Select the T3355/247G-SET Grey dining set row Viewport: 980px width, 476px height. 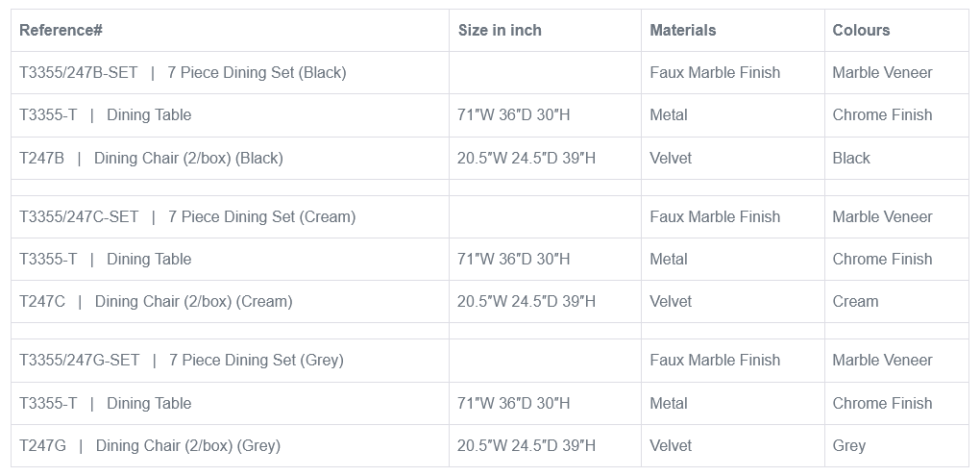coord(181,360)
